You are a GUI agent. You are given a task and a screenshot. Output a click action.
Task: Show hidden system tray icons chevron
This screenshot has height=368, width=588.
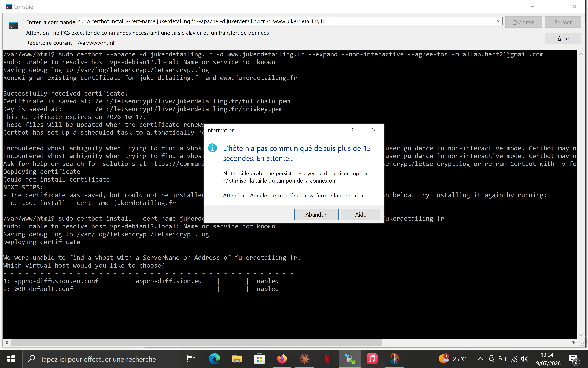(x=480, y=359)
